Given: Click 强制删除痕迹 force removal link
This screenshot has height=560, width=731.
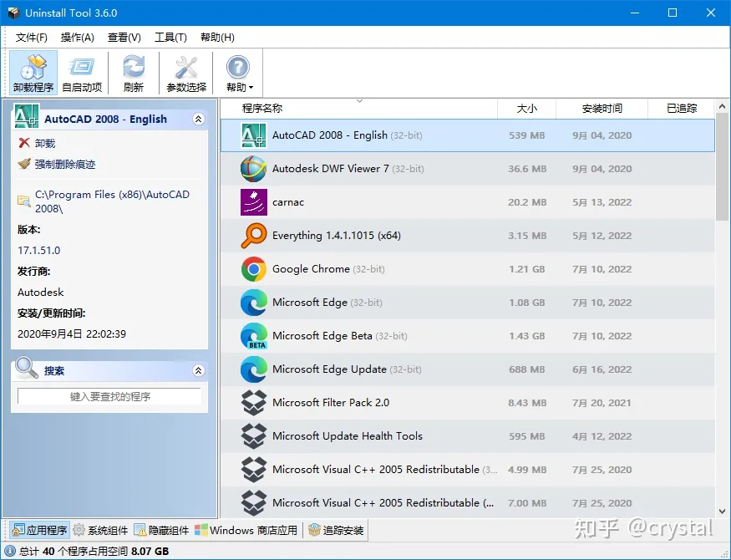Looking at the screenshot, I should [64, 165].
